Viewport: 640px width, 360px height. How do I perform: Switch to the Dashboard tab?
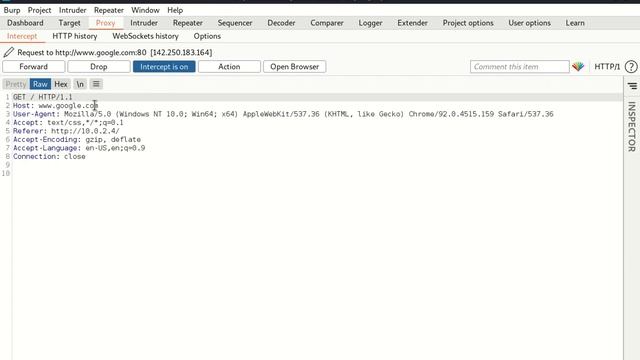click(x=25, y=23)
